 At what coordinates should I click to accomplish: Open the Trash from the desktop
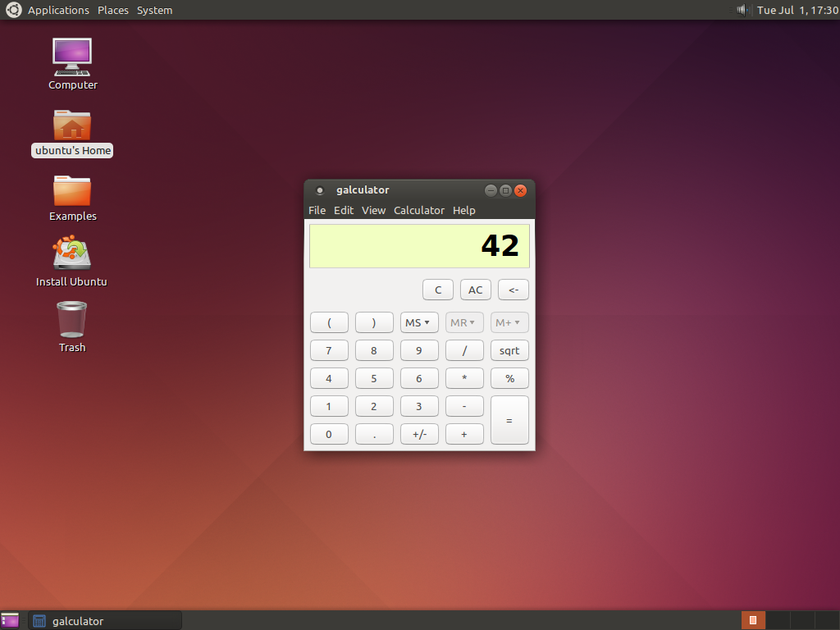point(71,320)
